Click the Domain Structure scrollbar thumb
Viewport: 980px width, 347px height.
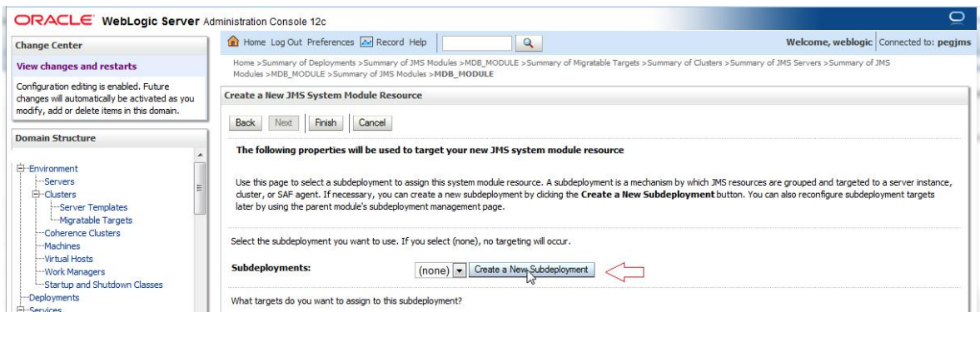click(200, 188)
